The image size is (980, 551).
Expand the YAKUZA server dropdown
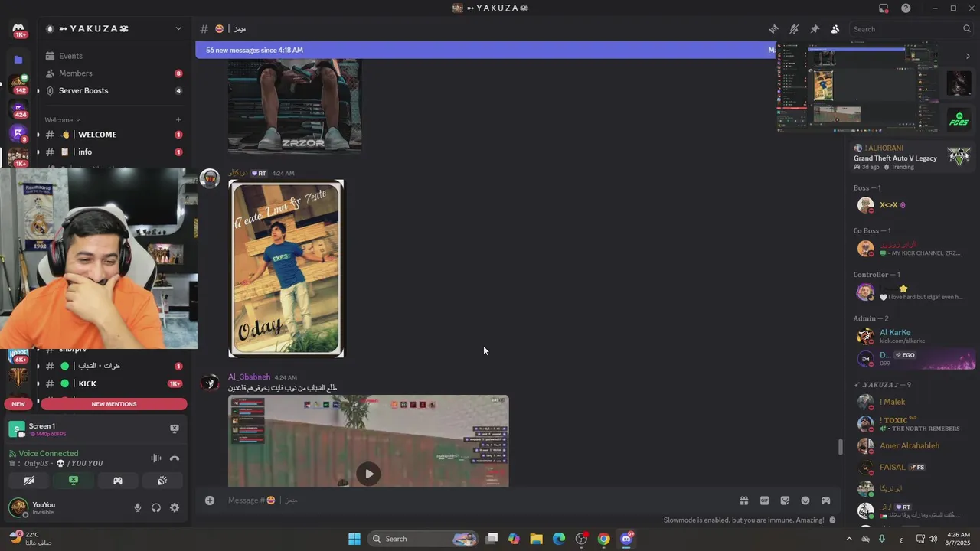178,29
